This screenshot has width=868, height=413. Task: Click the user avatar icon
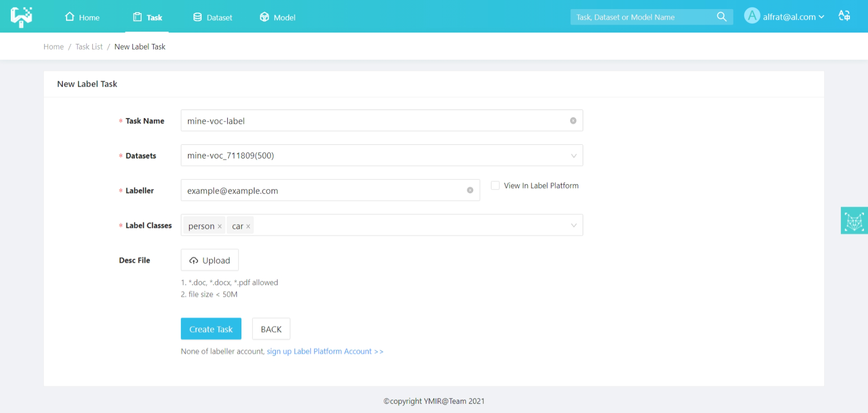pos(752,16)
